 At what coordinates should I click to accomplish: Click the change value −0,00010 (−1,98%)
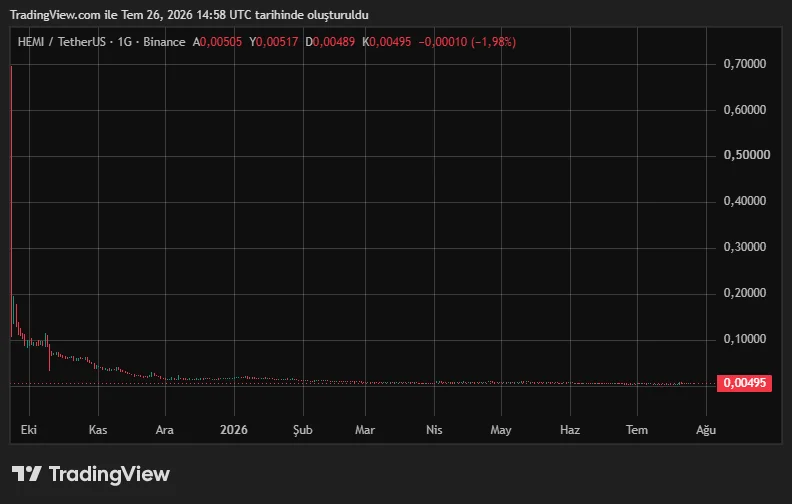pyautogui.click(x=467, y=42)
